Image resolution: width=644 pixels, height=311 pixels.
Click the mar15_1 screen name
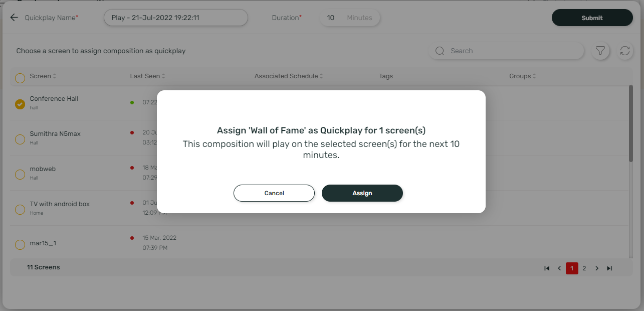[43, 243]
